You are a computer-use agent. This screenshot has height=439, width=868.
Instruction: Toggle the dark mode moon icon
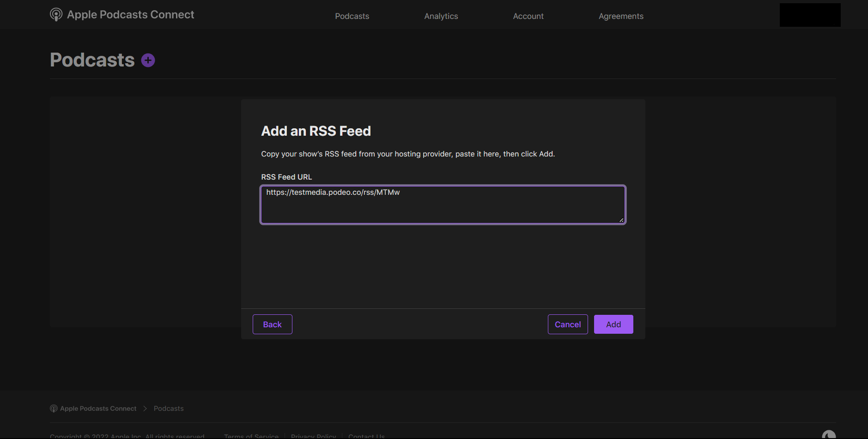click(829, 434)
